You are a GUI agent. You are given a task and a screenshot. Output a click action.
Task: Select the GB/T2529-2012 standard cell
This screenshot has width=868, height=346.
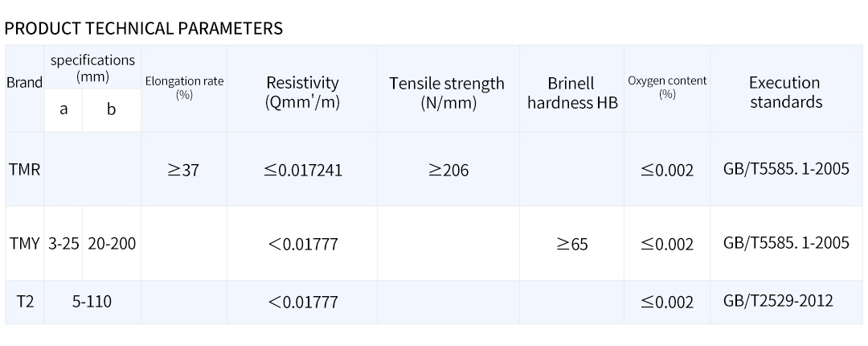[x=778, y=301]
